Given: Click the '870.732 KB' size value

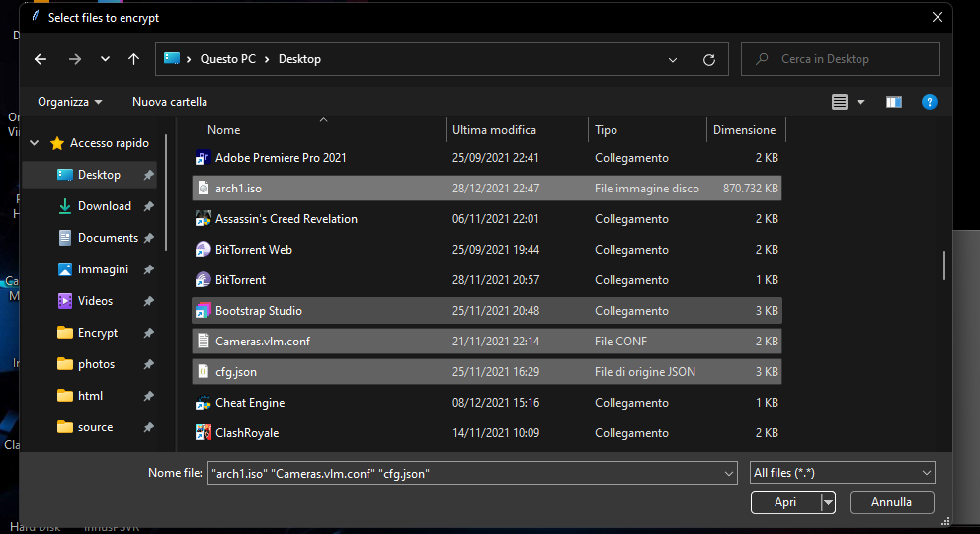Looking at the screenshot, I should [750, 188].
